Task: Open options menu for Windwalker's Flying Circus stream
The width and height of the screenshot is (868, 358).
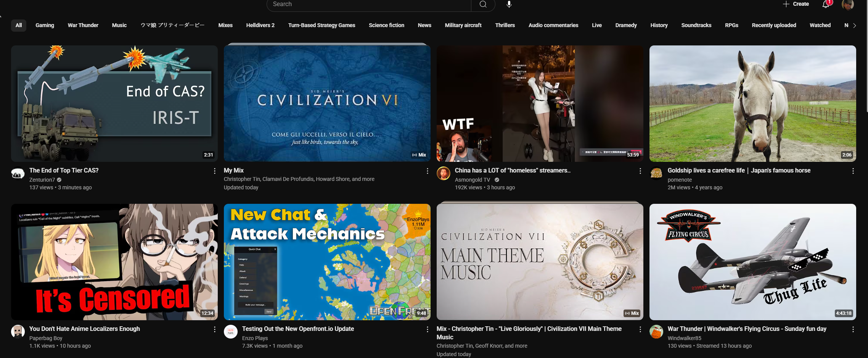Action: (x=853, y=329)
